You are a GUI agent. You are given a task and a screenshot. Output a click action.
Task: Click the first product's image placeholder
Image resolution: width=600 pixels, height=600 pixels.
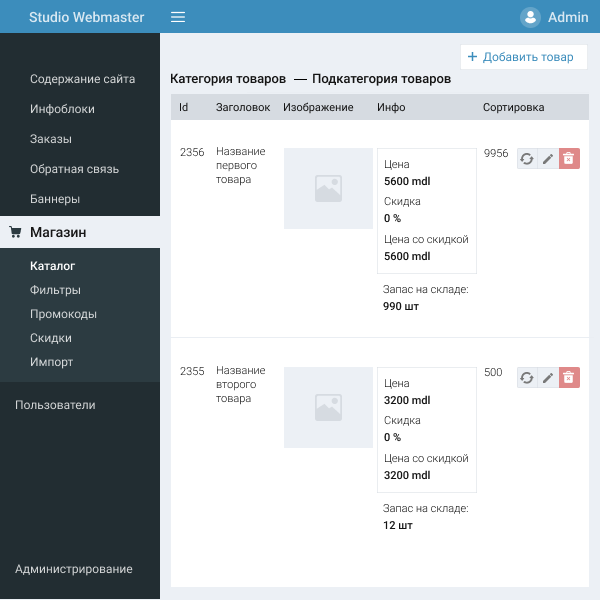point(328,189)
